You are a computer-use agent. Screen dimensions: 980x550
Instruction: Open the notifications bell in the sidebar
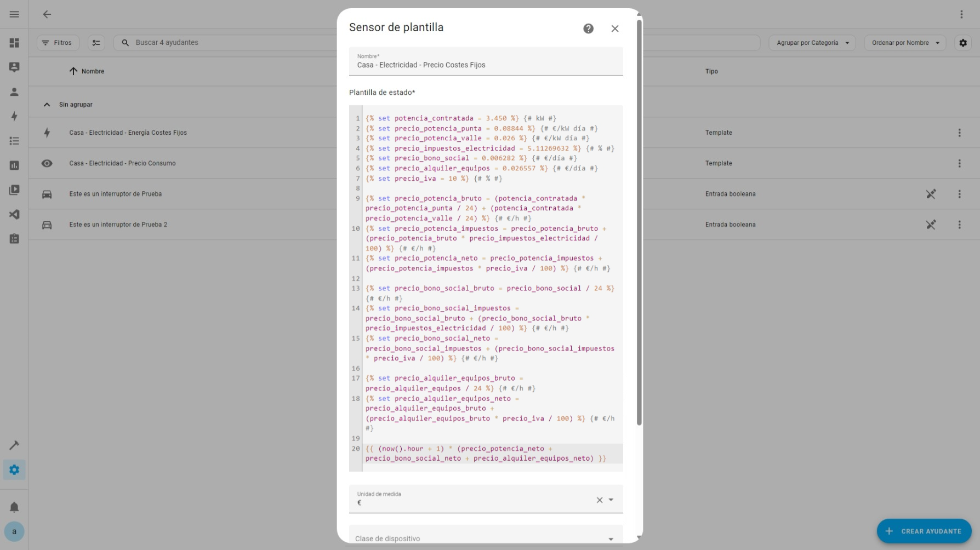[x=14, y=507]
